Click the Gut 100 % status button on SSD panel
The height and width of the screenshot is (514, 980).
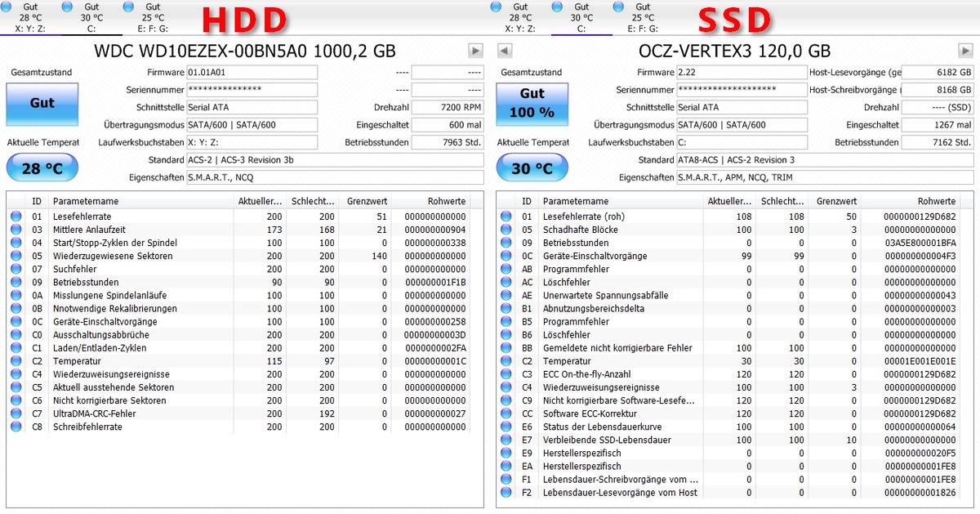tap(531, 104)
